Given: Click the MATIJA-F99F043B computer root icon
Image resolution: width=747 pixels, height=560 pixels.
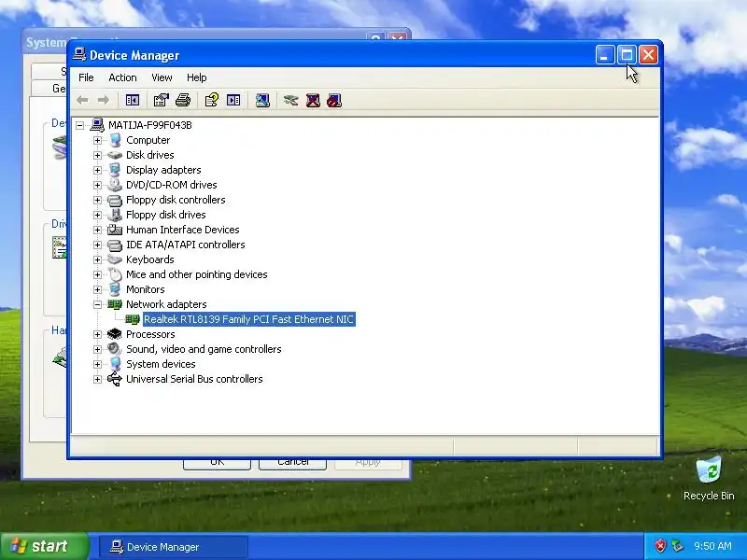Looking at the screenshot, I should pos(97,125).
